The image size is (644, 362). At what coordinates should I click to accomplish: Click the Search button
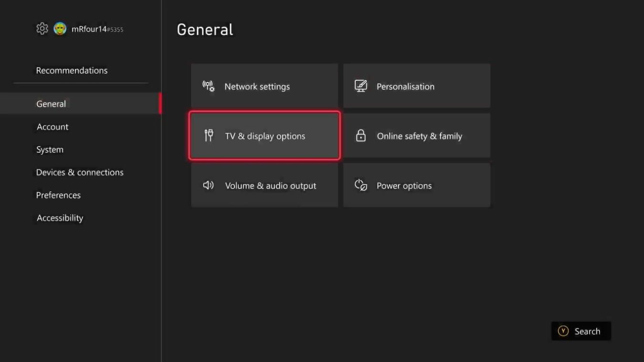click(x=581, y=331)
